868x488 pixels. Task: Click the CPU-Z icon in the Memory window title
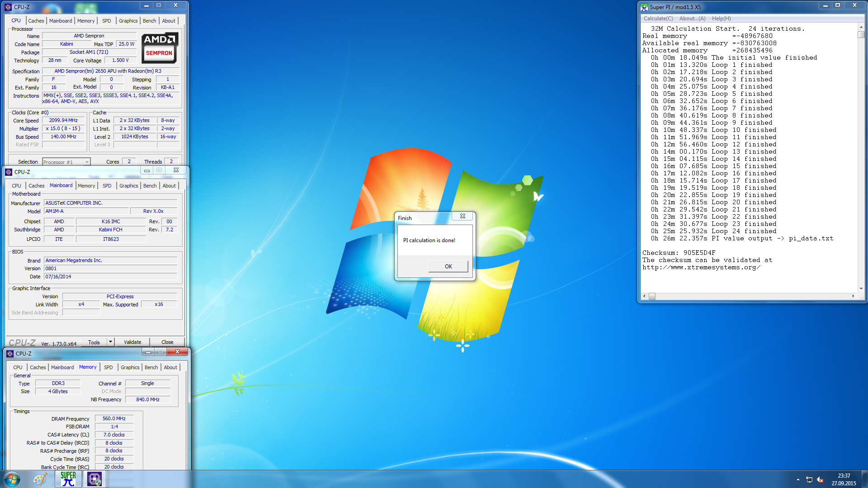tap(10, 353)
